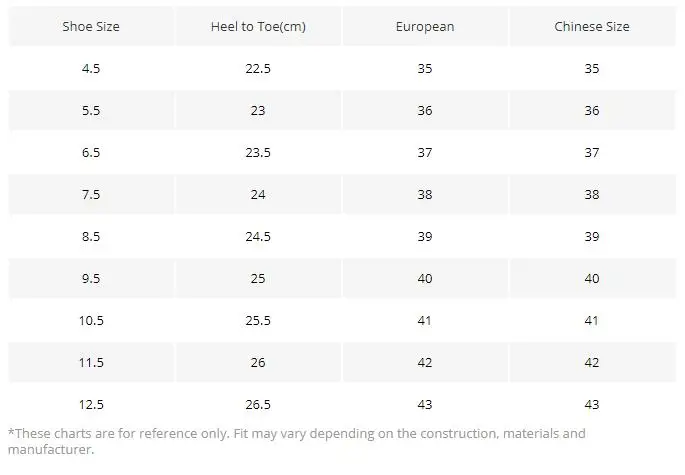Image resolution: width=685 pixels, height=475 pixels.
Task: Click the Shoe Size column header
Action: coord(91,27)
